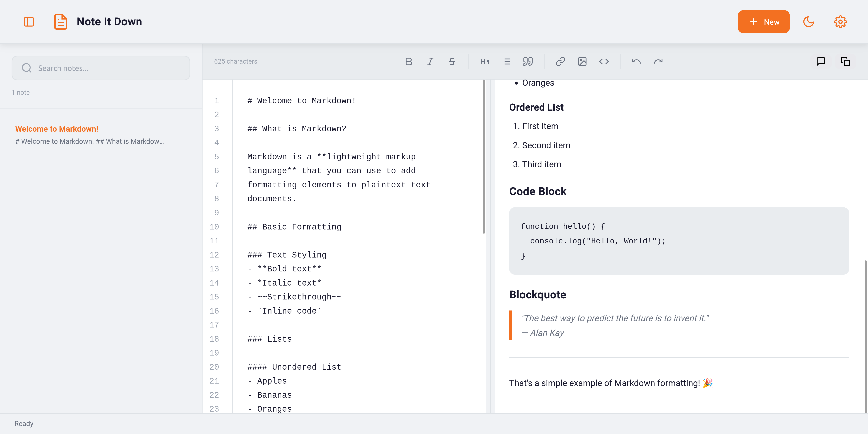This screenshot has height=434, width=868.
Task: Click the Alan Kay quote text
Action: tap(615, 318)
